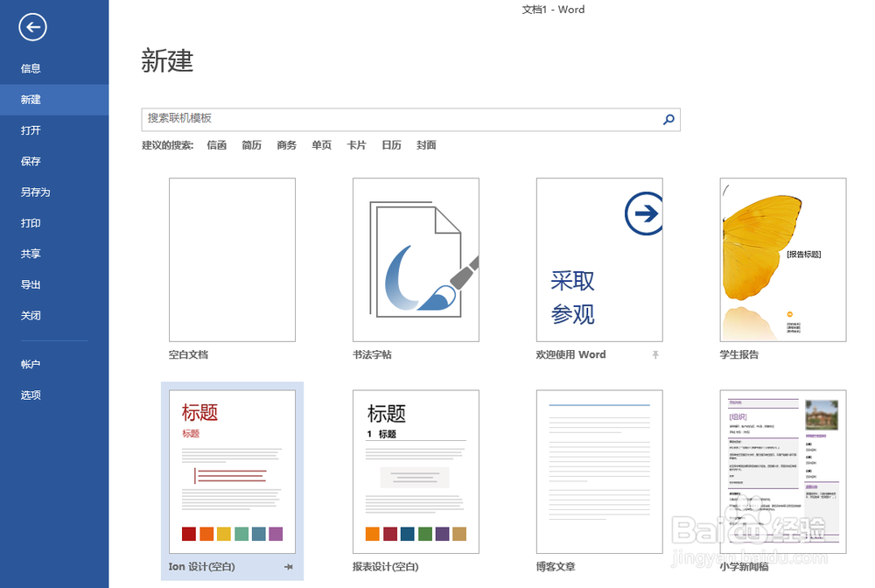The height and width of the screenshot is (588, 875).
Task: Search suggested category 单页
Action: click(x=321, y=145)
